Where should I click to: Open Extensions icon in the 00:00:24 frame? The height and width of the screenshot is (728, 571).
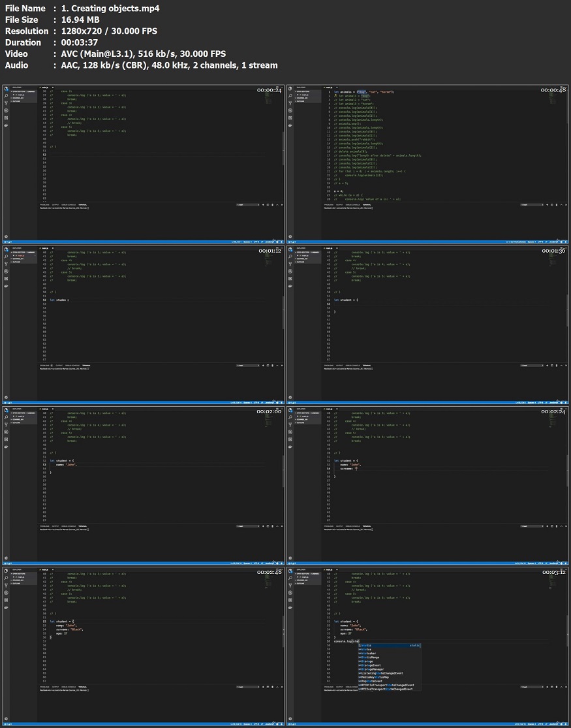click(x=6, y=118)
